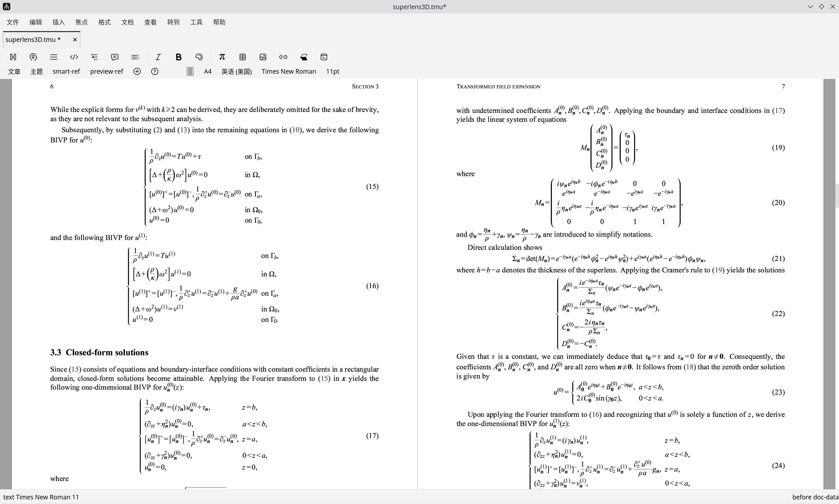Click the heading/section (H) toolbar icon
This screenshot has height=504, width=839.
[x=13, y=57]
